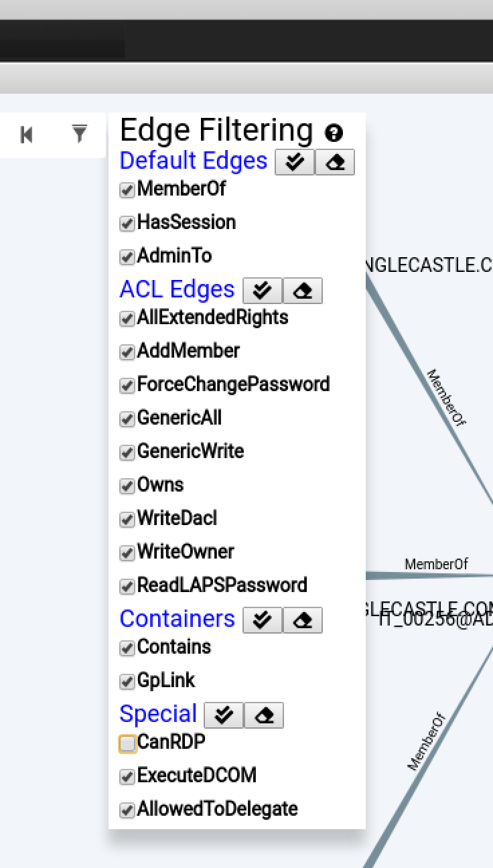Click the back-to-start arrow icon
The width and height of the screenshot is (493, 868).
tap(27, 135)
